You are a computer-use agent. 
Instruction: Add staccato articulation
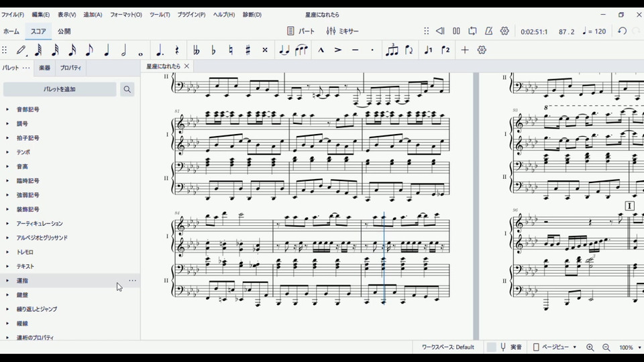click(372, 50)
